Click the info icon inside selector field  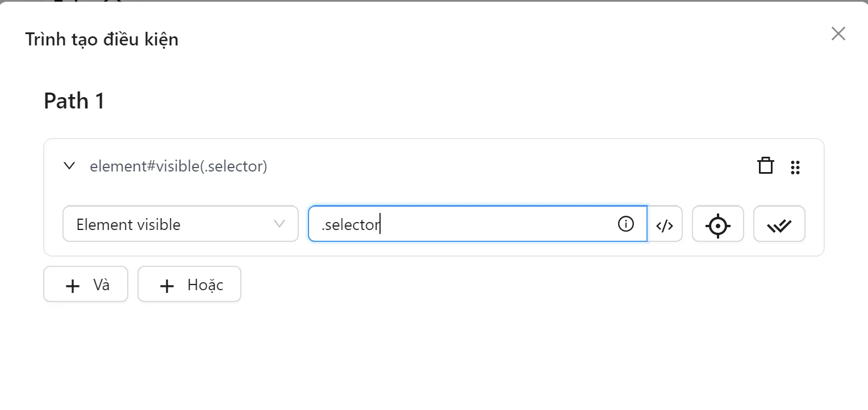[x=625, y=224]
